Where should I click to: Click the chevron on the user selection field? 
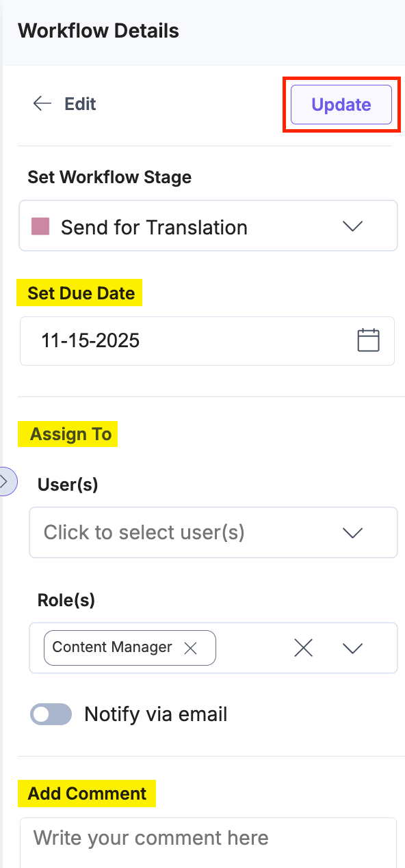(352, 532)
